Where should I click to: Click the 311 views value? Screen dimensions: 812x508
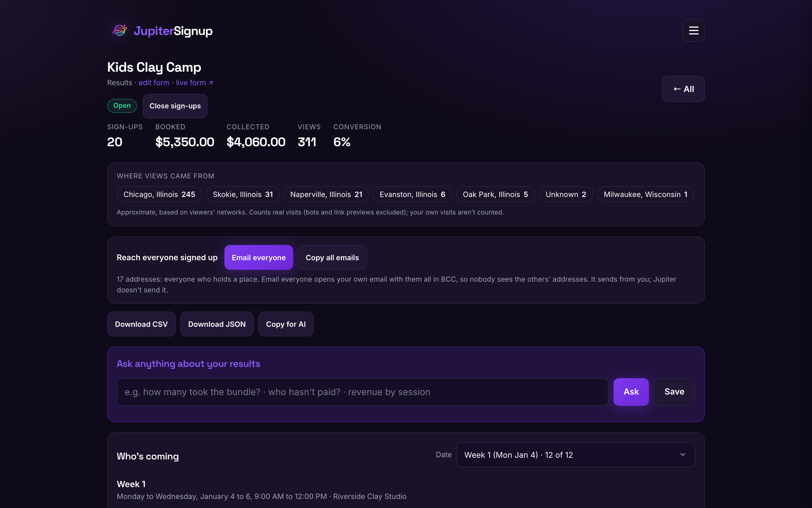[307, 142]
